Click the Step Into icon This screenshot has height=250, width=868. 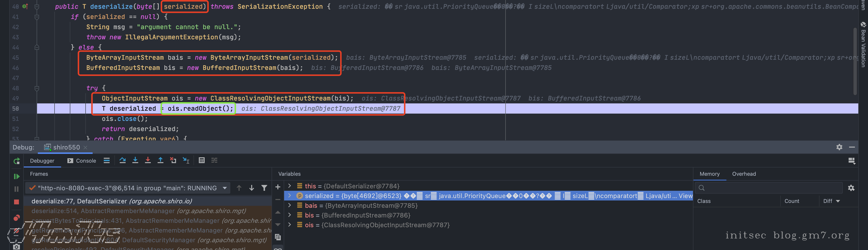[x=135, y=160]
